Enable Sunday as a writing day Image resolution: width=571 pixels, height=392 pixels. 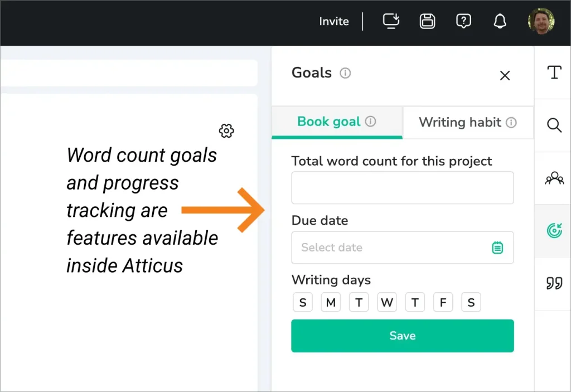[x=303, y=302]
